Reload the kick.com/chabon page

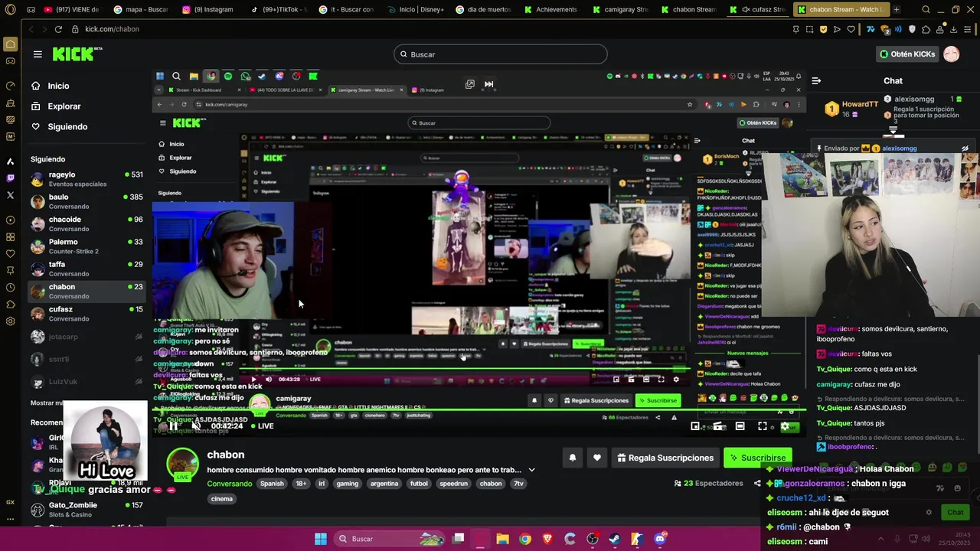(x=58, y=29)
